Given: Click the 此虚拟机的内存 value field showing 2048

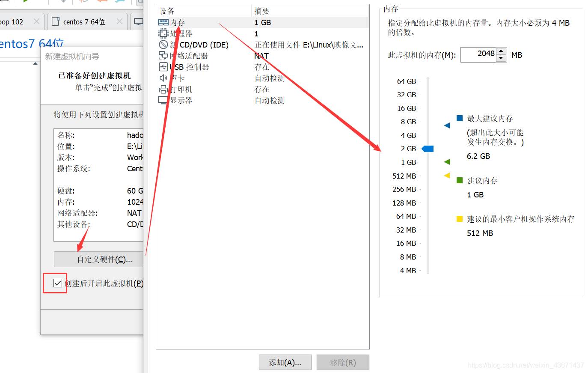Looking at the screenshot, I should (x=478, y=54).
